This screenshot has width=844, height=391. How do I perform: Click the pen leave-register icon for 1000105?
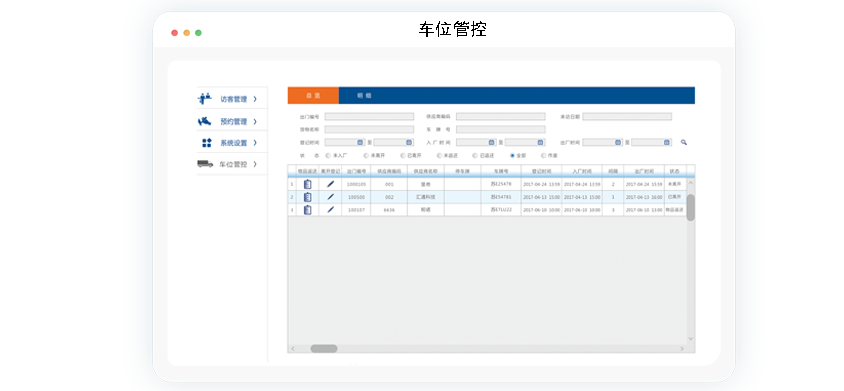coord(330,184)
